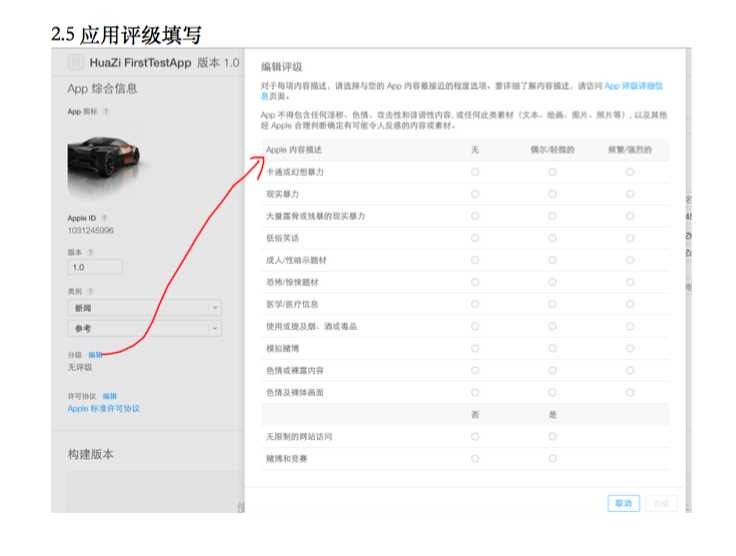Click the square icon before HuaZi FirstTestApp
The width and height of the screenshot is (736, 556).
point(76,62)
